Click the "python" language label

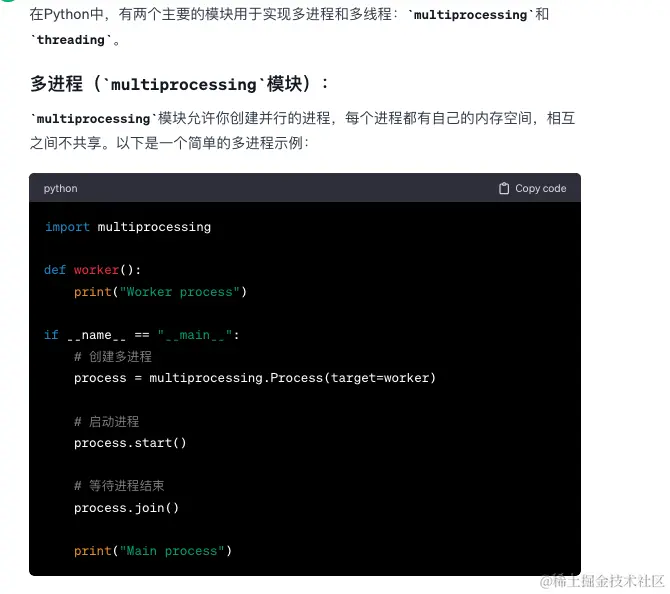point(61,188)
